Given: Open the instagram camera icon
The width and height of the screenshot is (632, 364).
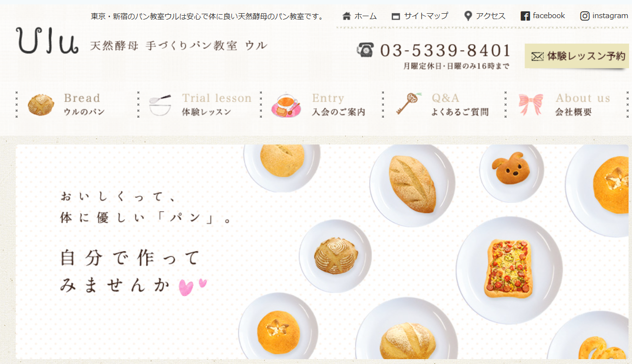Looking at the screenshot, I should (585, 16).
